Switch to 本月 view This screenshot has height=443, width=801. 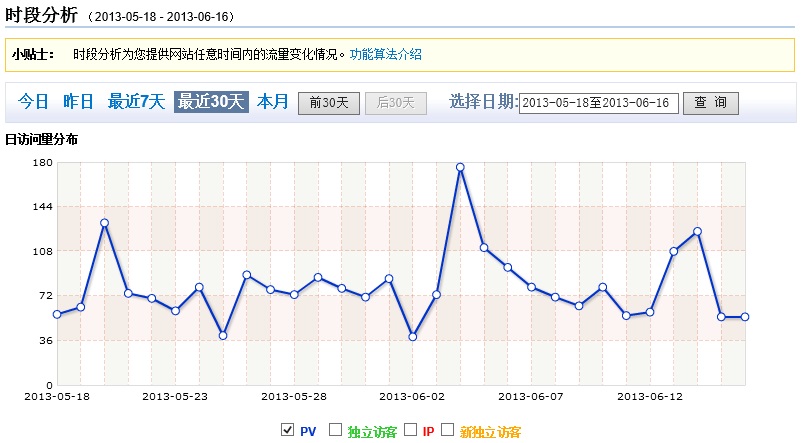click(x=272, y=102)
